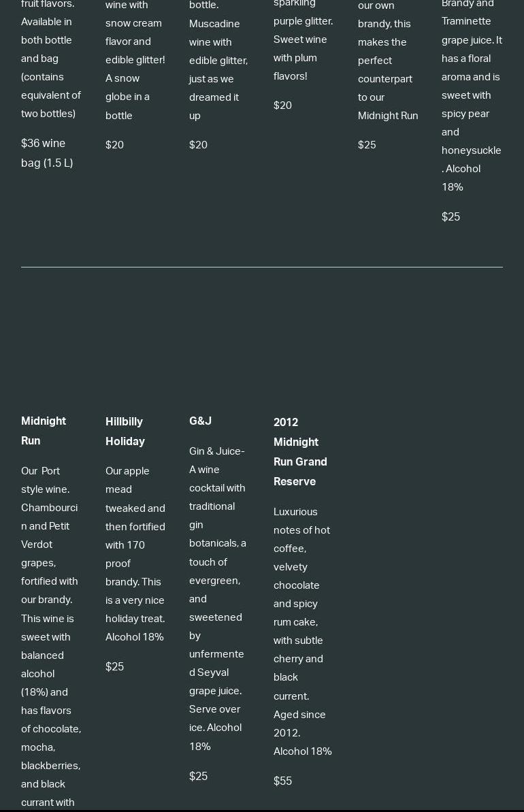Click the $20 price under sparkling purple glitter wine

pyautogui.click(x=282, y=105)
